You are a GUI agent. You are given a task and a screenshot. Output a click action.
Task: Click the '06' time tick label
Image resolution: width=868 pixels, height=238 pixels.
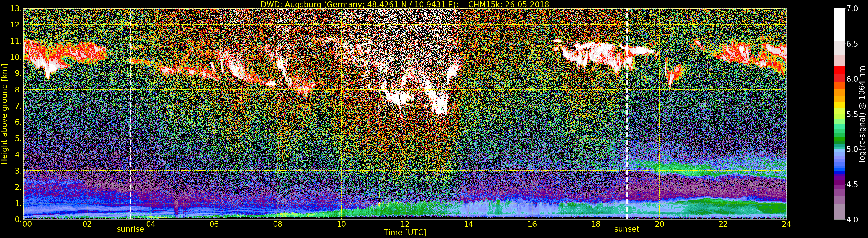tap(214, 224)
